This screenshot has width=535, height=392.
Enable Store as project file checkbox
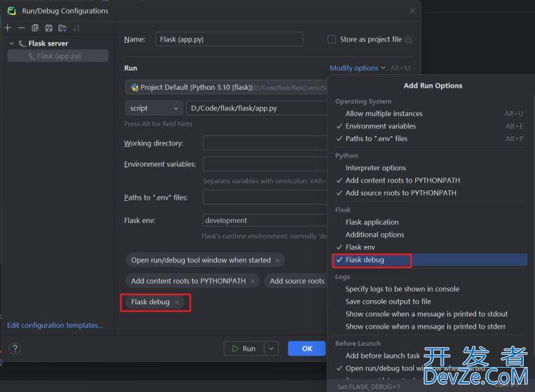click(332, 39)
